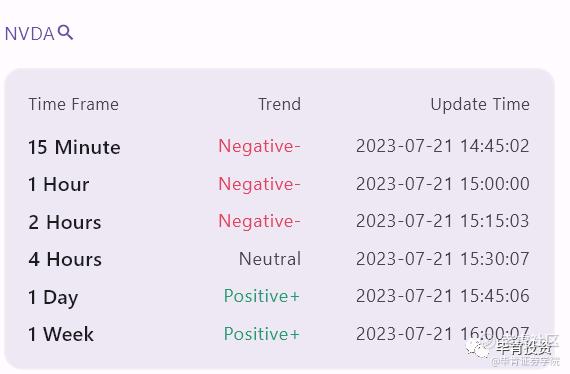Select the 1 Week time frame row
Screen dimensions: 570x374
click(x=279, y=334)
